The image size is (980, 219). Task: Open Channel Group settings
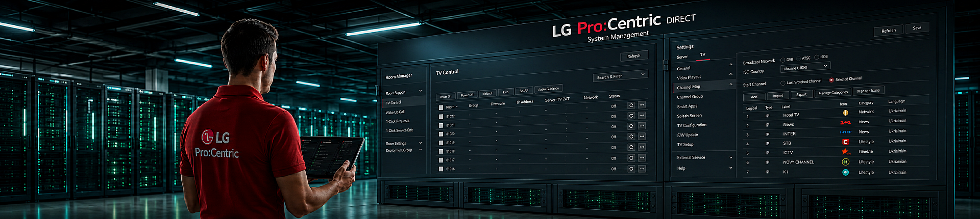point(690,97)
